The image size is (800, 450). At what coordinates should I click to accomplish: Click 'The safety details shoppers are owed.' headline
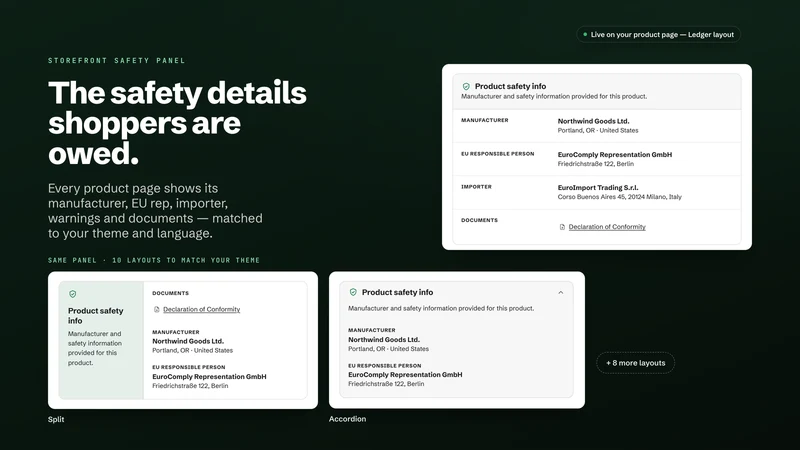[177, 123]
